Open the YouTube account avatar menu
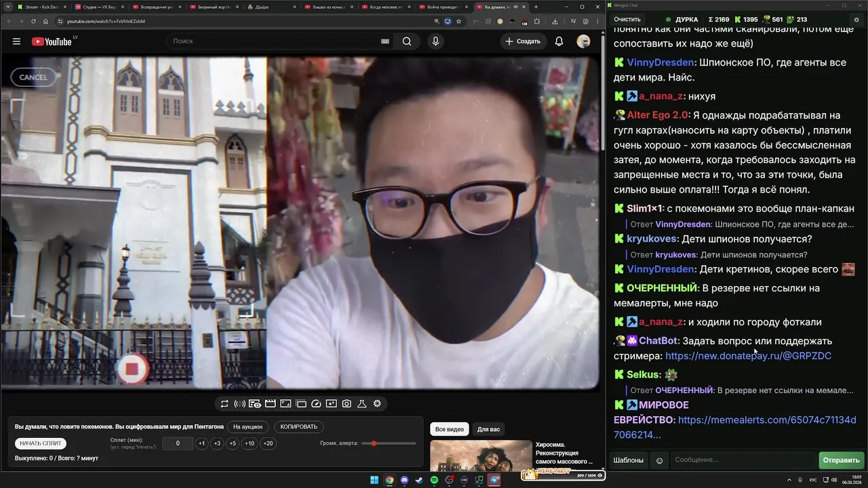 click(583, 41)
